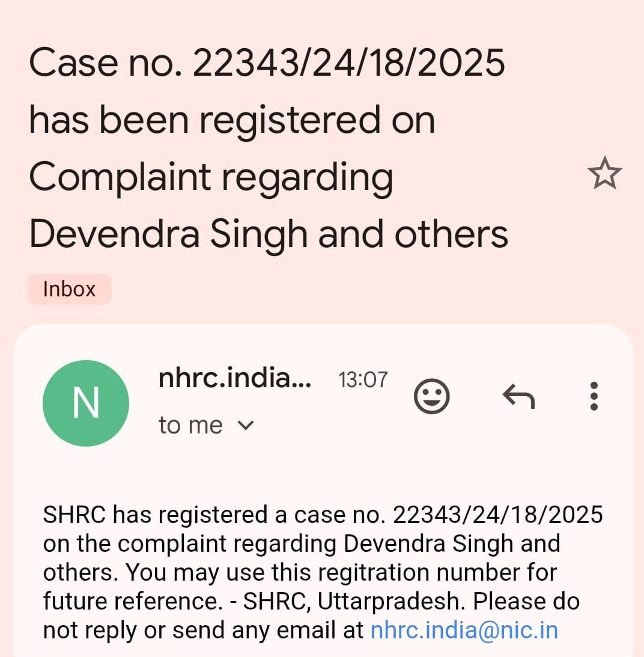Tap the sender name nhrc.india...
The width and height of the screenshot is (644, 657).
click(x=235, y=378)
